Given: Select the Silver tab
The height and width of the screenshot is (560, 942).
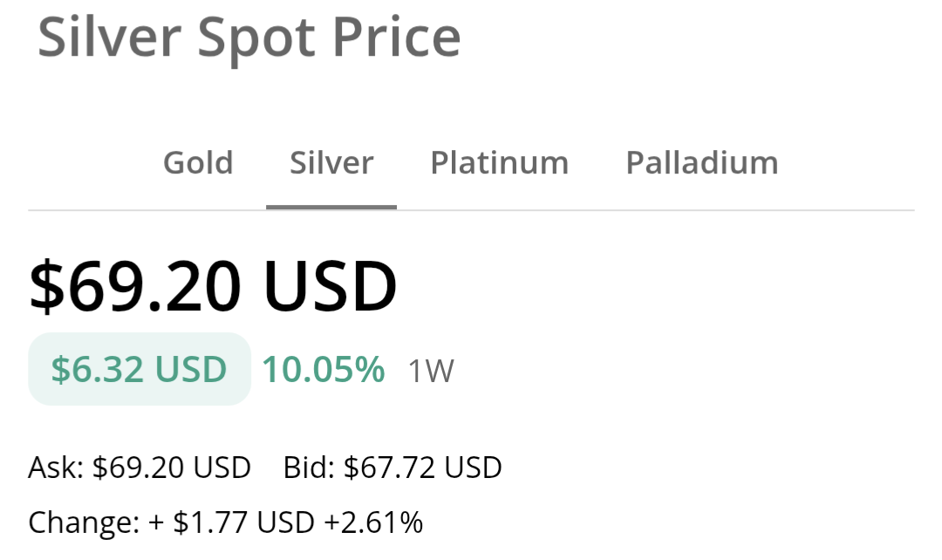Looking at the screenshot, I should [x=331, y=163].
